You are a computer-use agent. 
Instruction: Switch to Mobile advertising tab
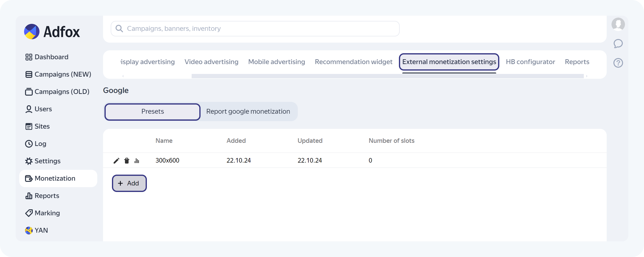pos(277,62)
